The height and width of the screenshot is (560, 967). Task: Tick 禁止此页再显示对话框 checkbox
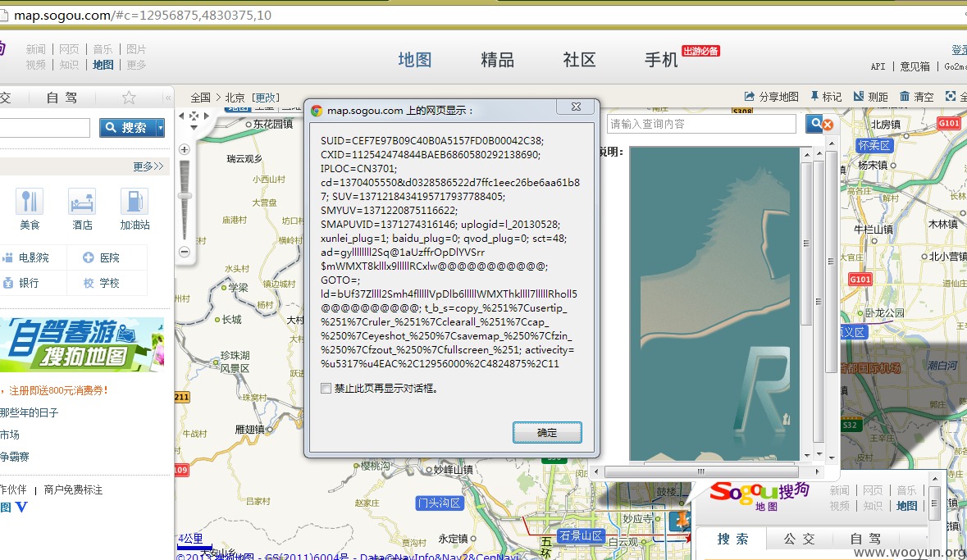[326, 388]
